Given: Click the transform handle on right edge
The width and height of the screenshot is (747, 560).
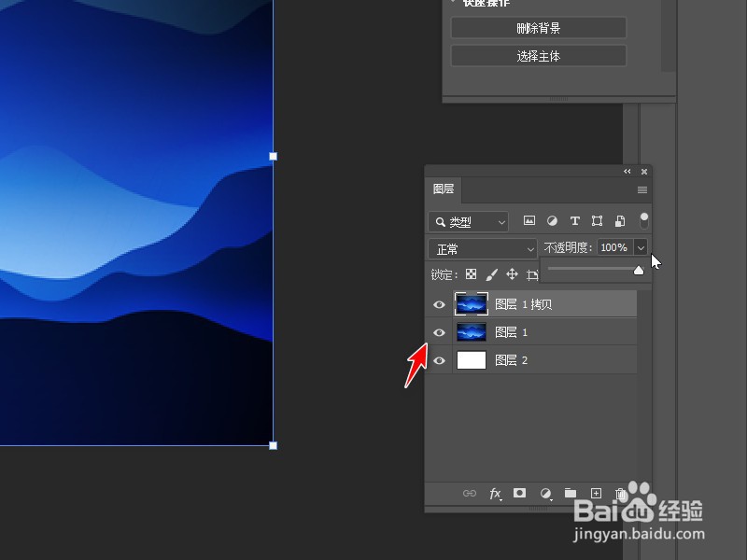Looking at the screenshot, I should point(273,156).
